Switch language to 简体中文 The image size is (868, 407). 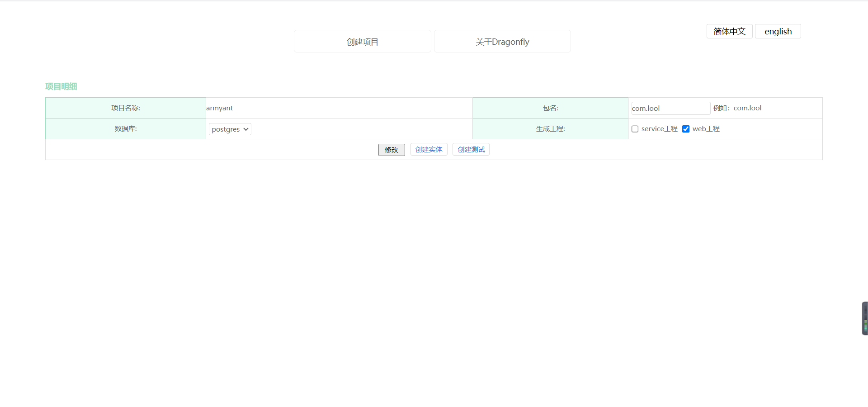point(729,31)
